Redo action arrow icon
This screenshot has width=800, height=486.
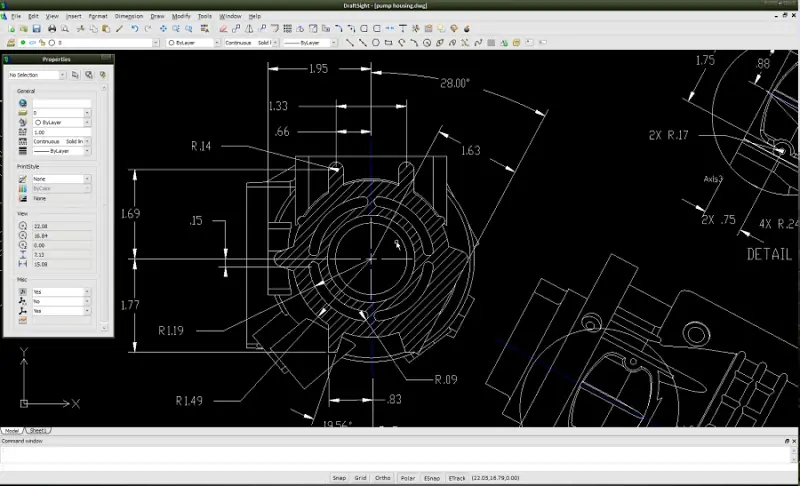point(148,29)
